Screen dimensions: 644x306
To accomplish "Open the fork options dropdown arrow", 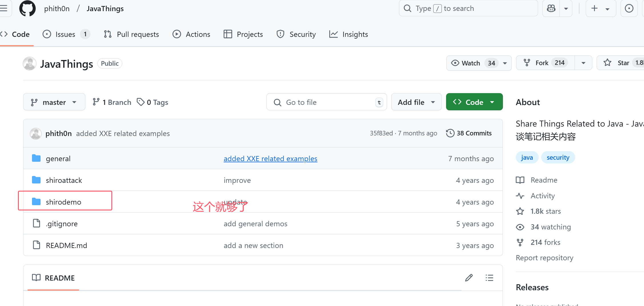I will pyautogui.click(x=583, y=63).
